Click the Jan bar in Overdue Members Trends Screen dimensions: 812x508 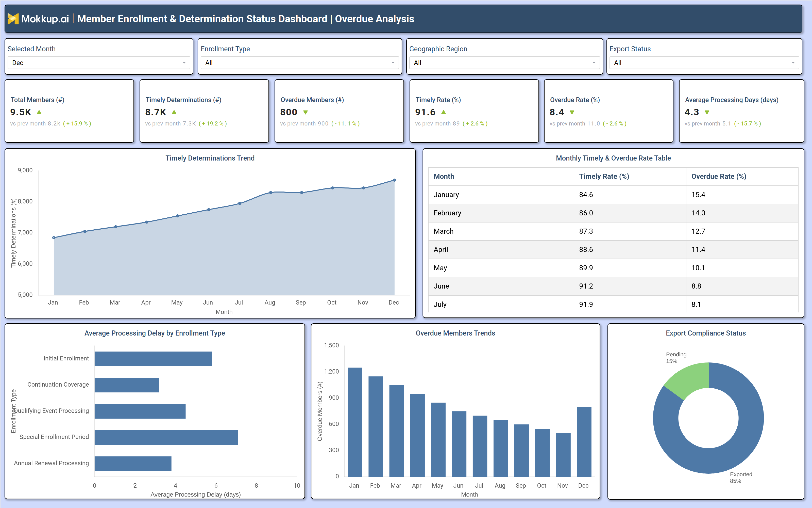(x=355, y=422)
